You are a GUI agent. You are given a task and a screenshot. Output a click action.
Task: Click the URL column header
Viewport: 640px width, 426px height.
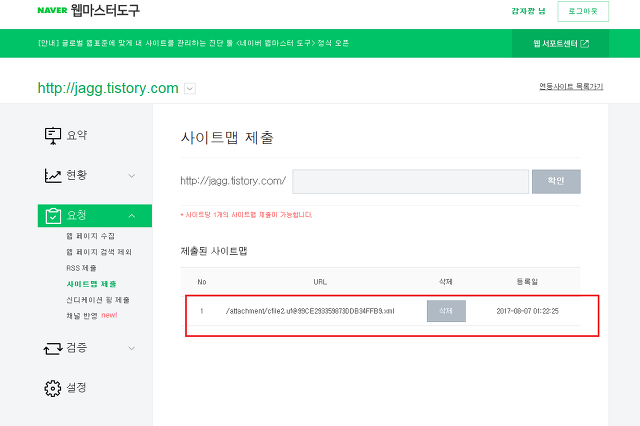[x=320, y=282]
